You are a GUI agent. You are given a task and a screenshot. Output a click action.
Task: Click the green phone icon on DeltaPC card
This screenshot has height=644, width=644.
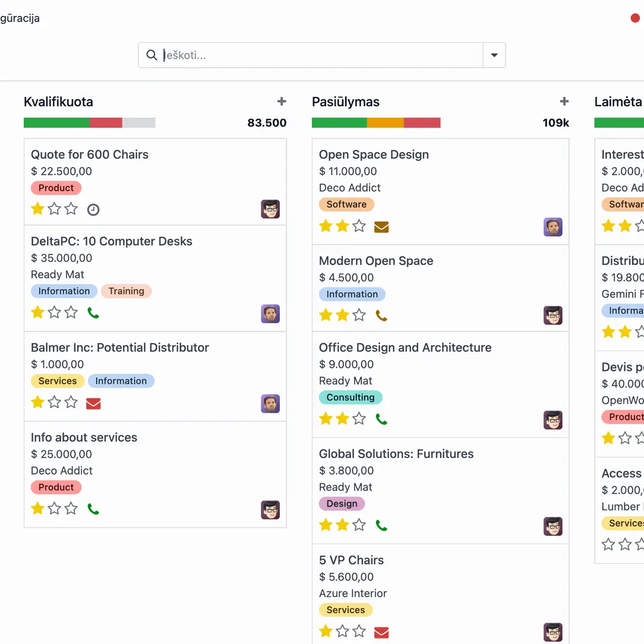point(93,312)
